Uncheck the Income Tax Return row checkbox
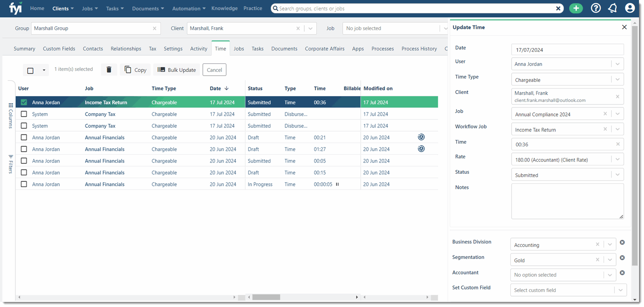This screenshot has width=644, height=307. coord(24,102)
